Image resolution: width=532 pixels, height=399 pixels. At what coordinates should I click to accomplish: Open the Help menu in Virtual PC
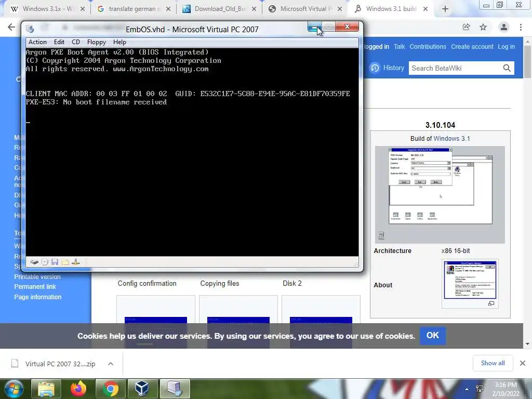click(119, 42)
